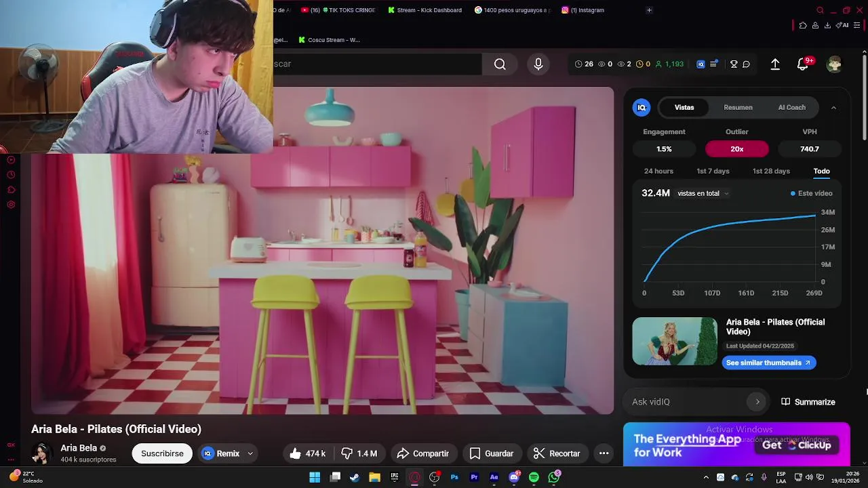Open the 'vistas en total' dropdown
Viewport: 868px width, 488px height.
point(703,193)
